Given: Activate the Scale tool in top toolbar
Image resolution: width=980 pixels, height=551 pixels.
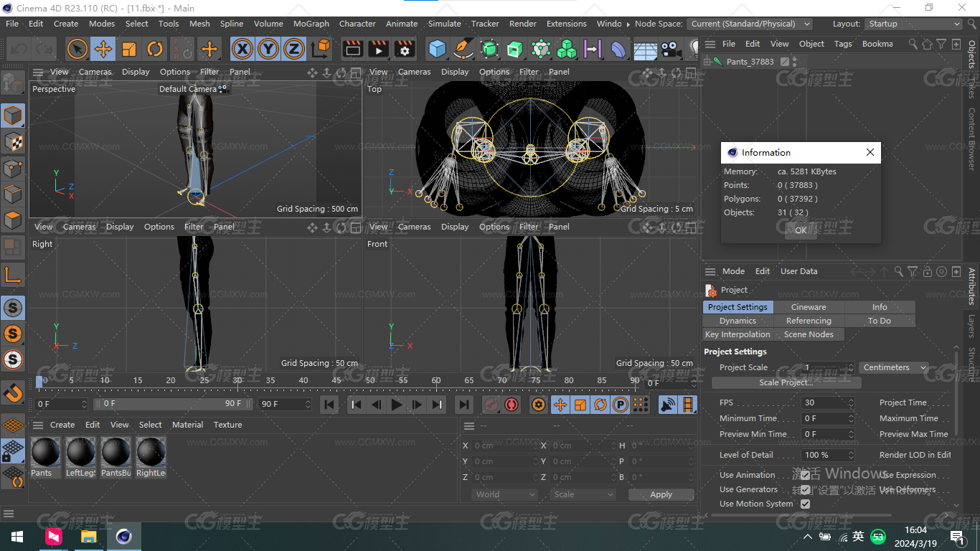Looking at the screenshot, I should (x=129, y=49).
